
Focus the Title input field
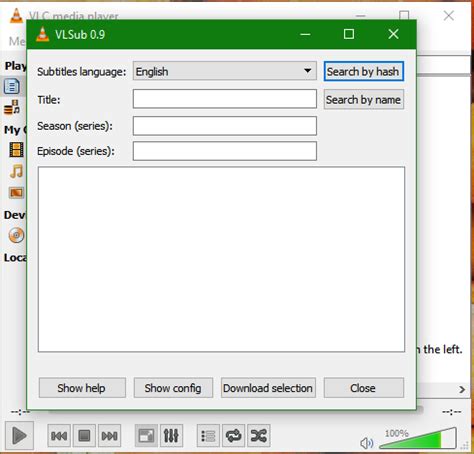click(224, 99)
